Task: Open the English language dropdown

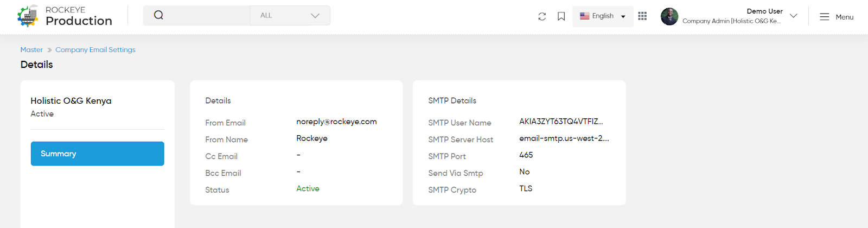Action: coord(603,16)
